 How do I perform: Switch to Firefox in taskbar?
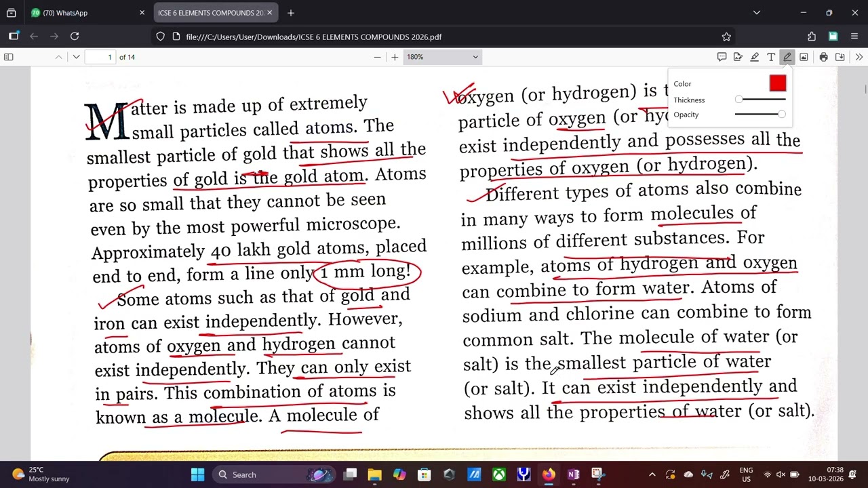pyautogui.click(x=548, y=474)
